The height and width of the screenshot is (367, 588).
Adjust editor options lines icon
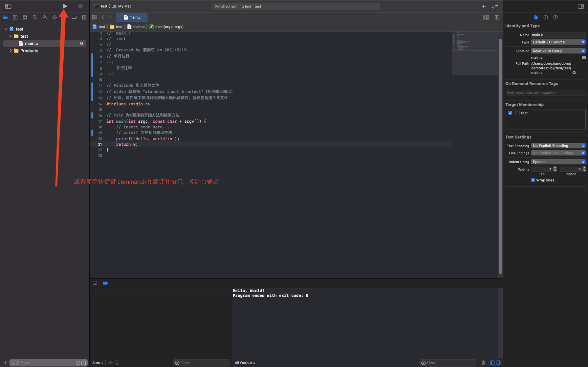click(x=486, y=17)
